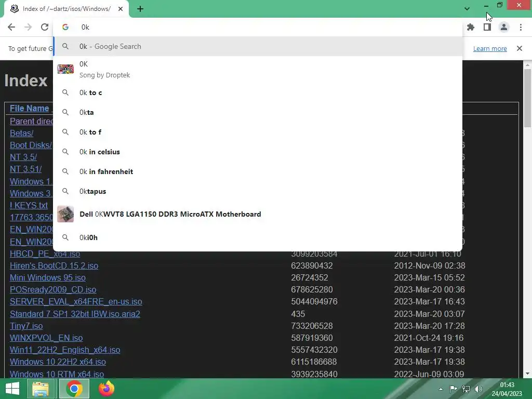This screenshot has height=399, width=532.
Task: Go back with the browser back arrow
Action: 11,27
